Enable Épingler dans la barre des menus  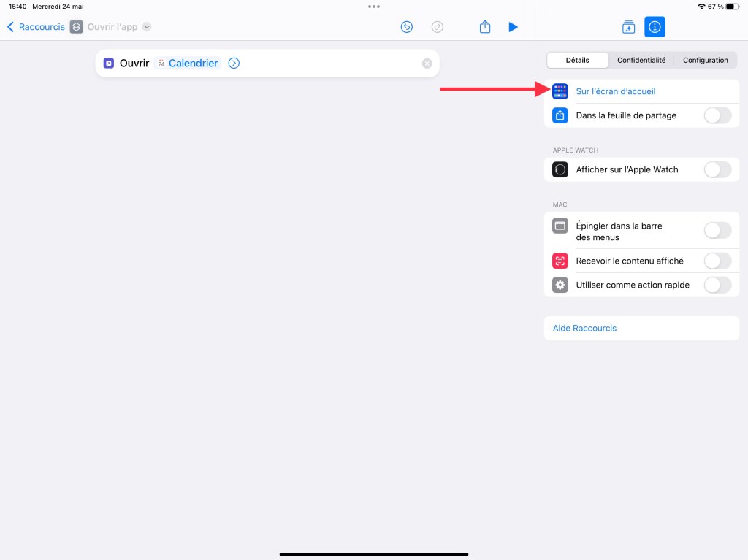[717, 231]
